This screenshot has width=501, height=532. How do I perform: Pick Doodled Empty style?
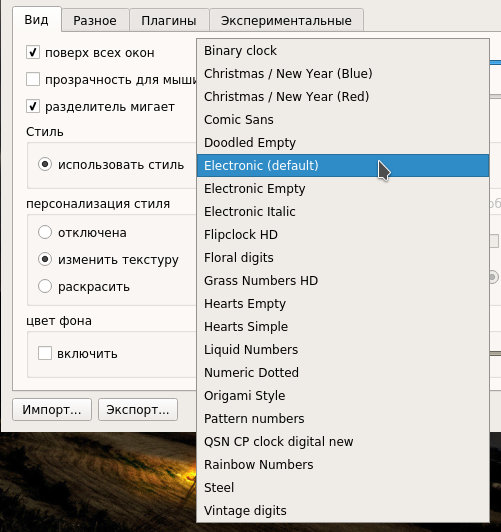click(343, 142)
